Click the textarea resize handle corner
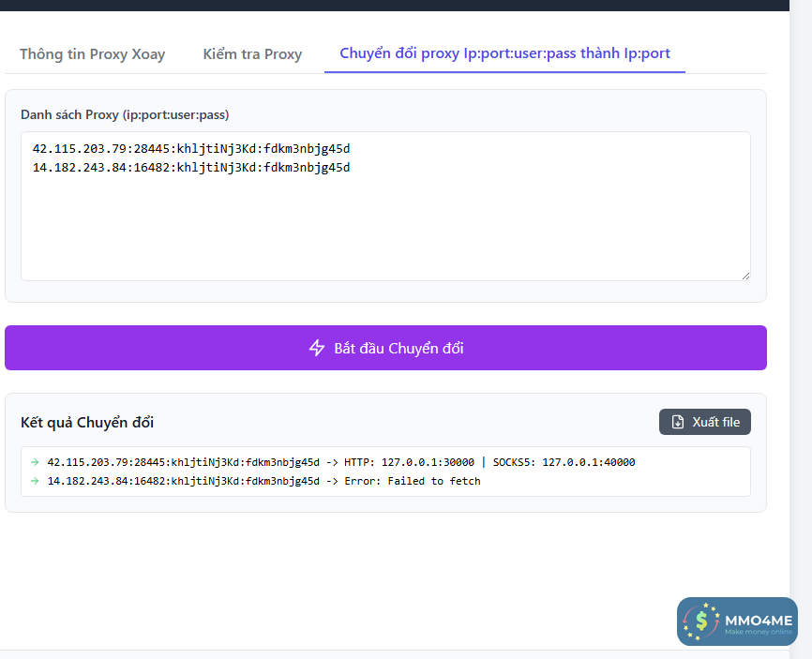The width and height of the screenshot is (812, 659). tap(745, 276)
